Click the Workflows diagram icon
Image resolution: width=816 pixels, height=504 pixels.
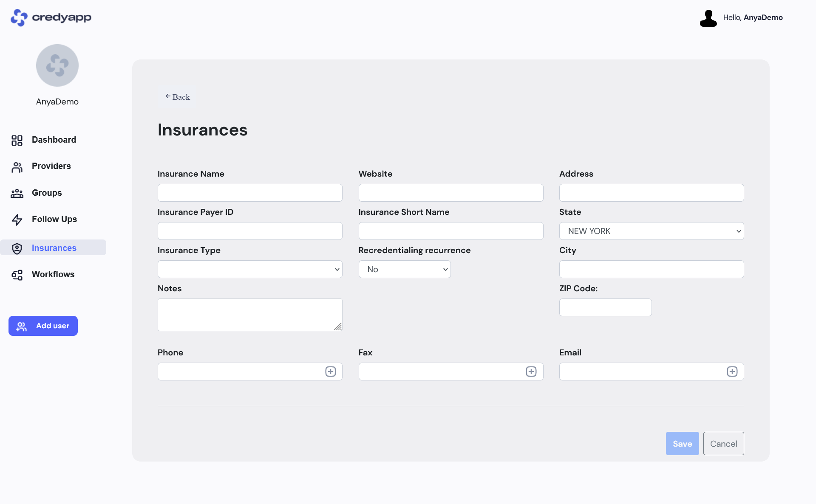17,275
